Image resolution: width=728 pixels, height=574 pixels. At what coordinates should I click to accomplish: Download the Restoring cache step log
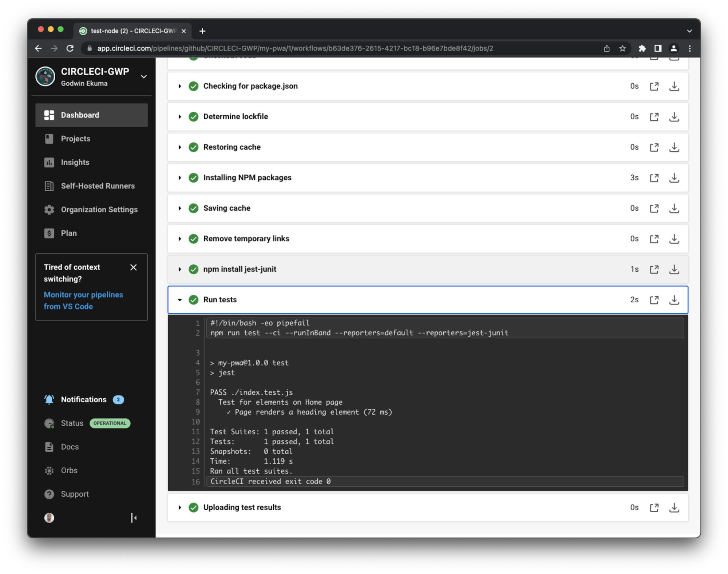[674, 147]
